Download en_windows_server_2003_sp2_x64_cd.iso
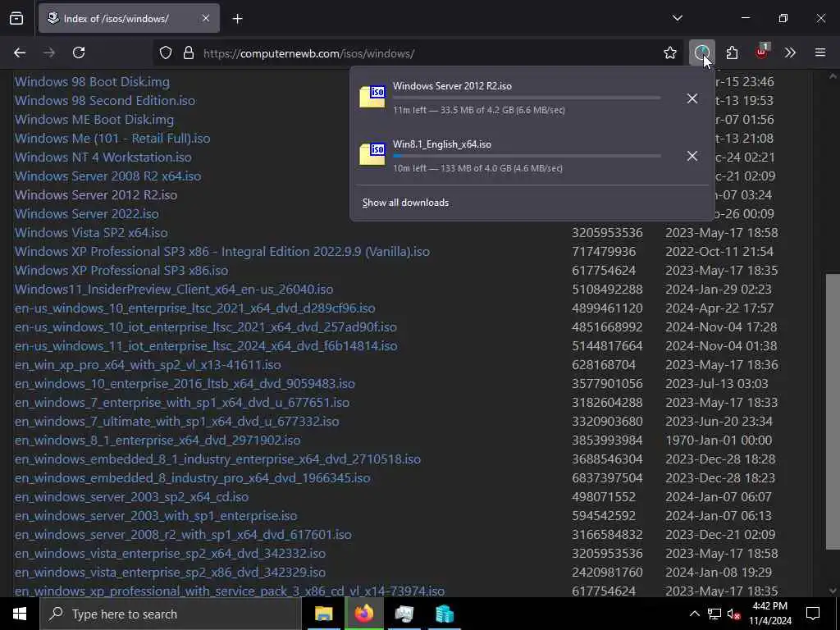 tap(132, 496)
